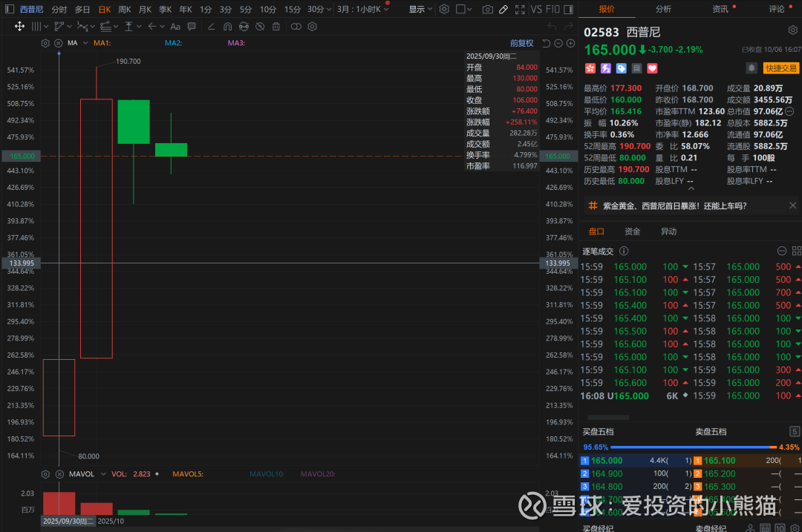Open quote panel settings gear
This screenshot has width=802, height=532.
tap(793, 30)
